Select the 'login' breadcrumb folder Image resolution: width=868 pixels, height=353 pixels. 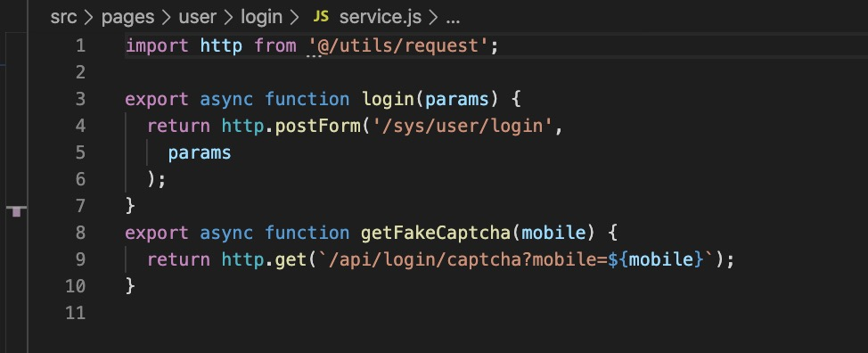(x=261, y=18)
